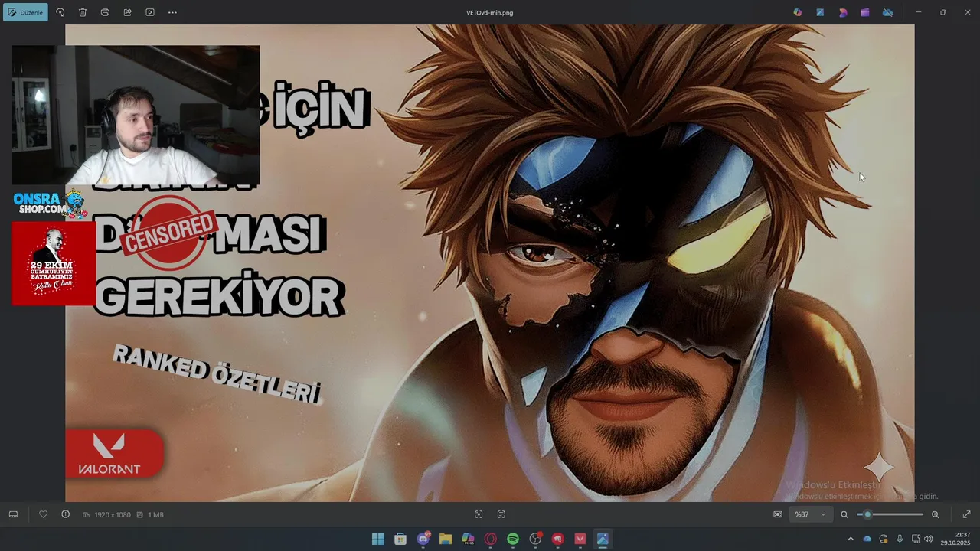Switch to the Photos app taskbar icon
Viewport: 980px width, 551px height.
(x=603, y=539)
